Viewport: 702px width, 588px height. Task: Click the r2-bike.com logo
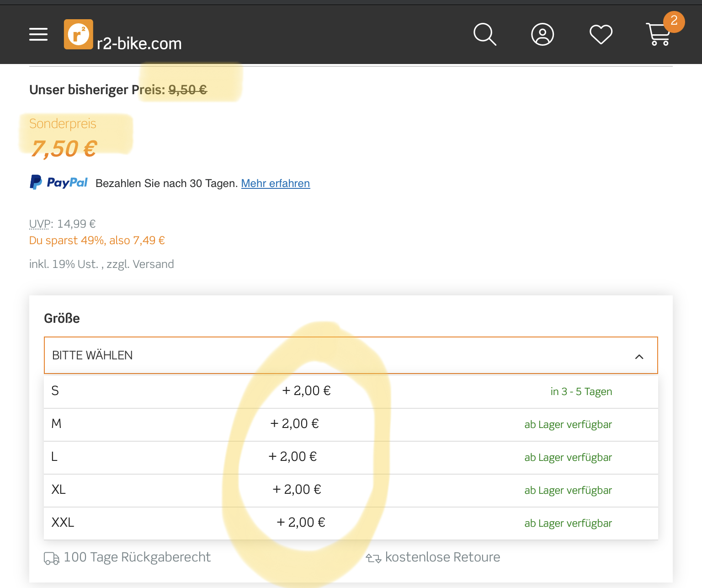point(122,35)
